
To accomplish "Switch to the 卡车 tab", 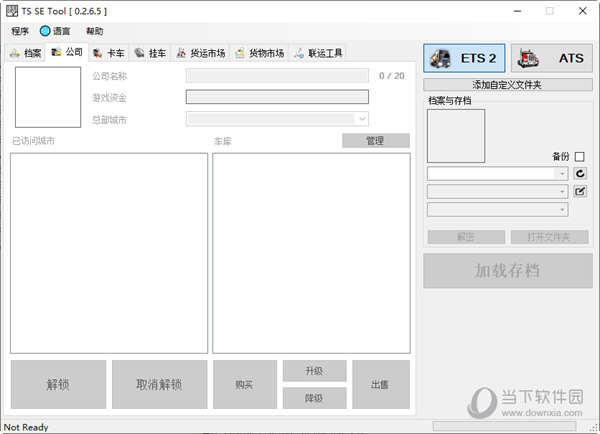I will click(x=109, y=53).
